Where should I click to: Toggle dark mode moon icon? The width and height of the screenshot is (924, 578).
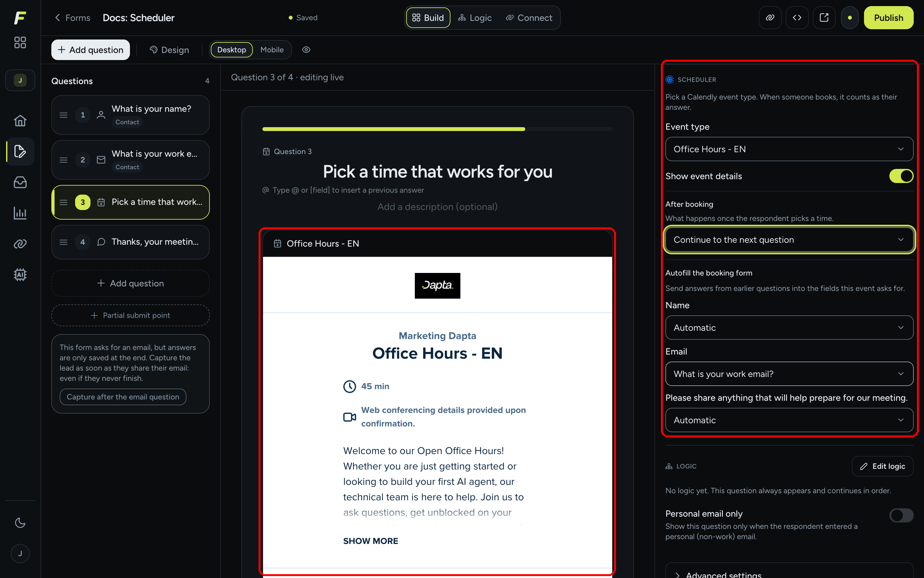(x=20, y=522)
